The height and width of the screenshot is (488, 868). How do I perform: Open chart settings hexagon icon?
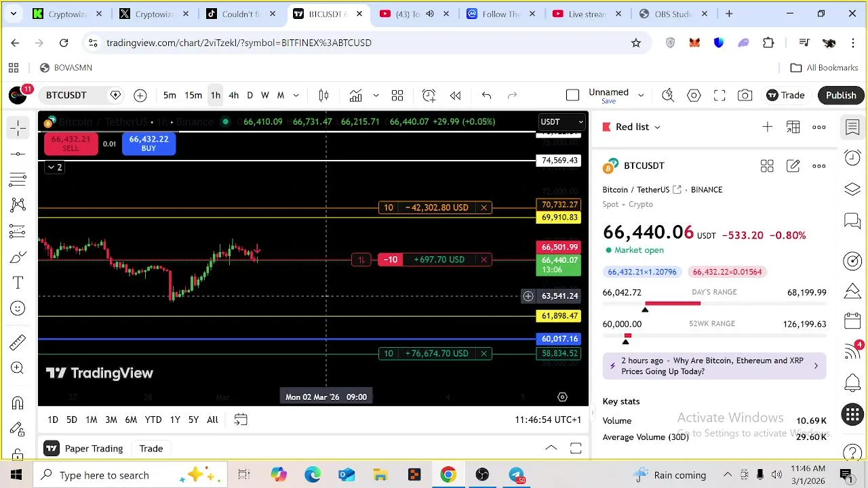tap(694, 96)
